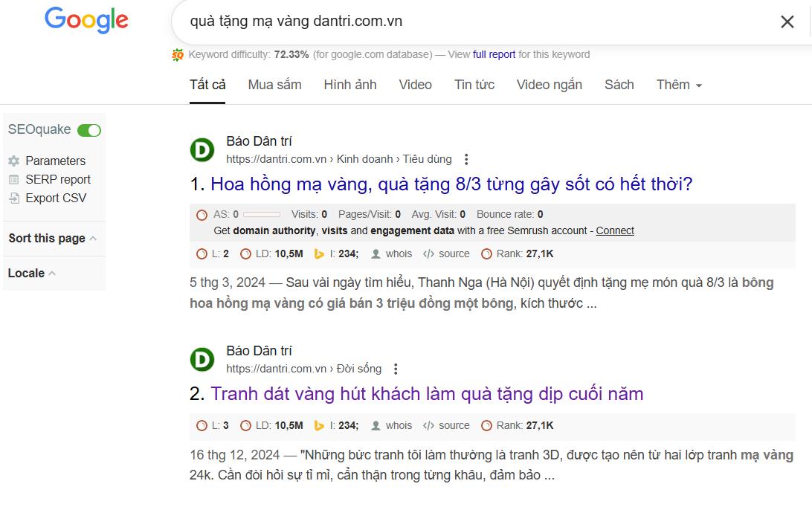Expand the Thêm dropdown in search tabs
Image resolution: width=812 pixels, height=507 pixels.
tap(679, 85)
